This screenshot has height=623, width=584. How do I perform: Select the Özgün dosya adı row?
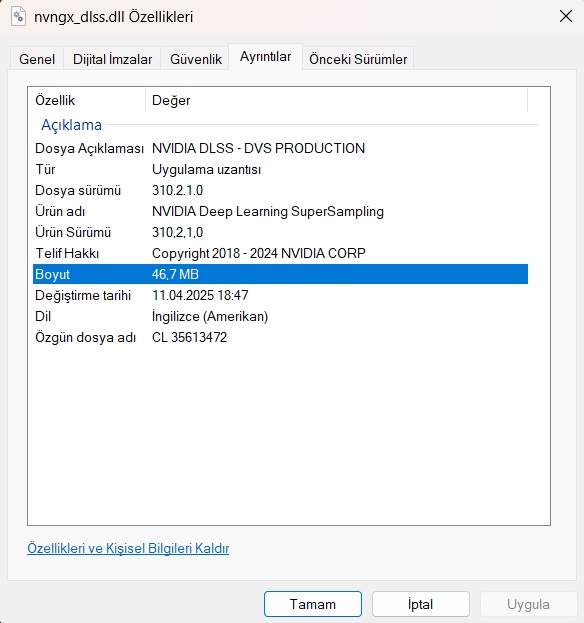pos(280,337)
